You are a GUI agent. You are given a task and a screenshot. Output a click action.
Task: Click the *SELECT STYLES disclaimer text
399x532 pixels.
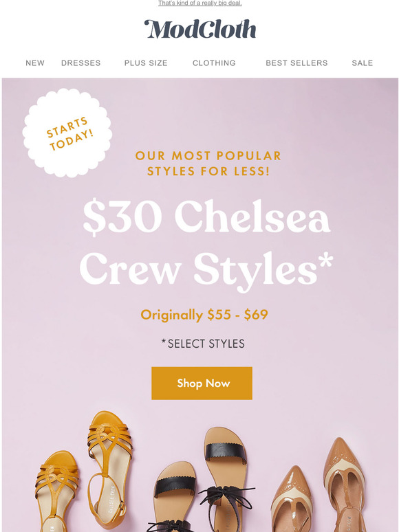(x=203, y=344)
